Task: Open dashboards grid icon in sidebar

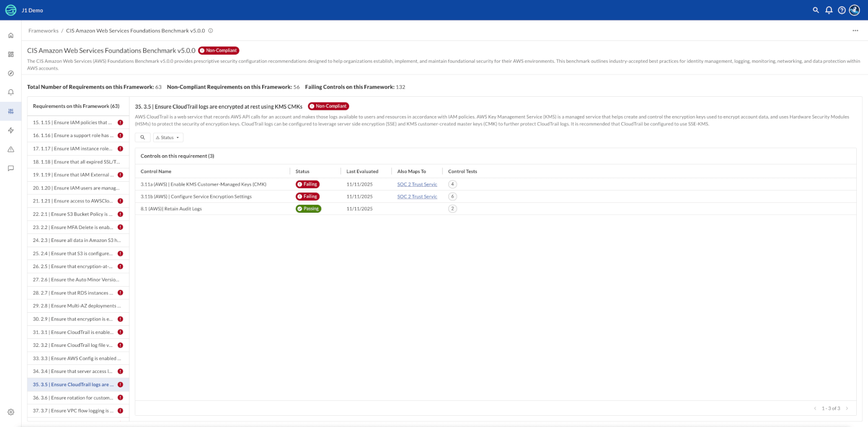Action: 11,54
